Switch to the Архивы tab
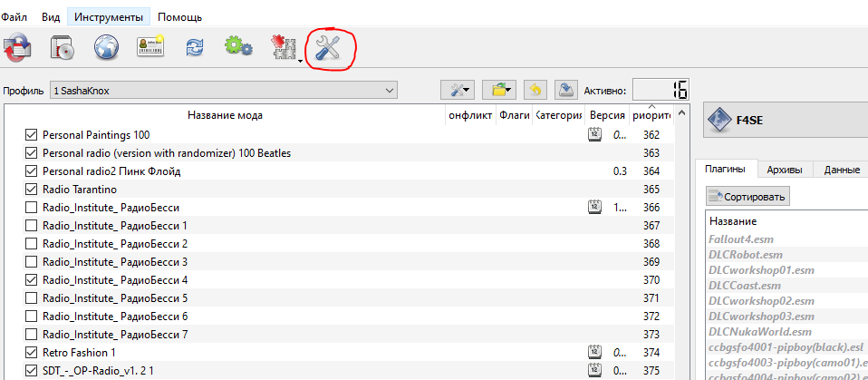Screen dimensions: 868x380 click(784, 170)
